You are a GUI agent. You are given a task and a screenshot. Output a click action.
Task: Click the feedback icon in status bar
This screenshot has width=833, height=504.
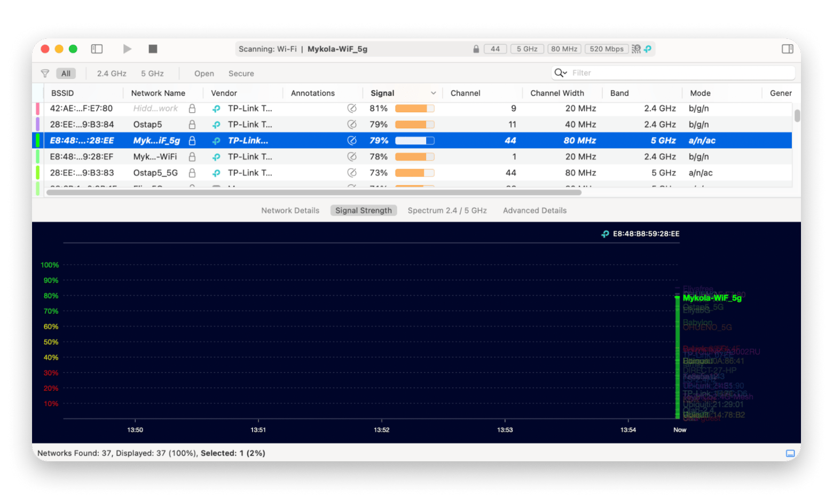[790, 453]
